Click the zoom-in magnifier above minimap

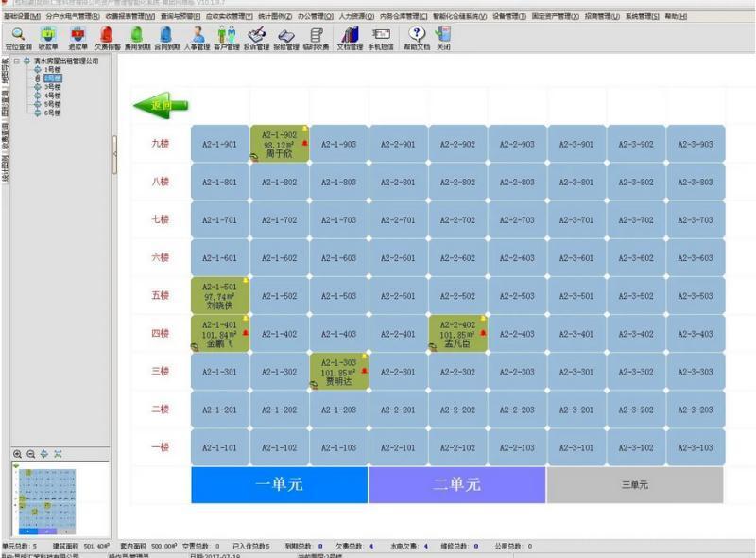point(17,454)
